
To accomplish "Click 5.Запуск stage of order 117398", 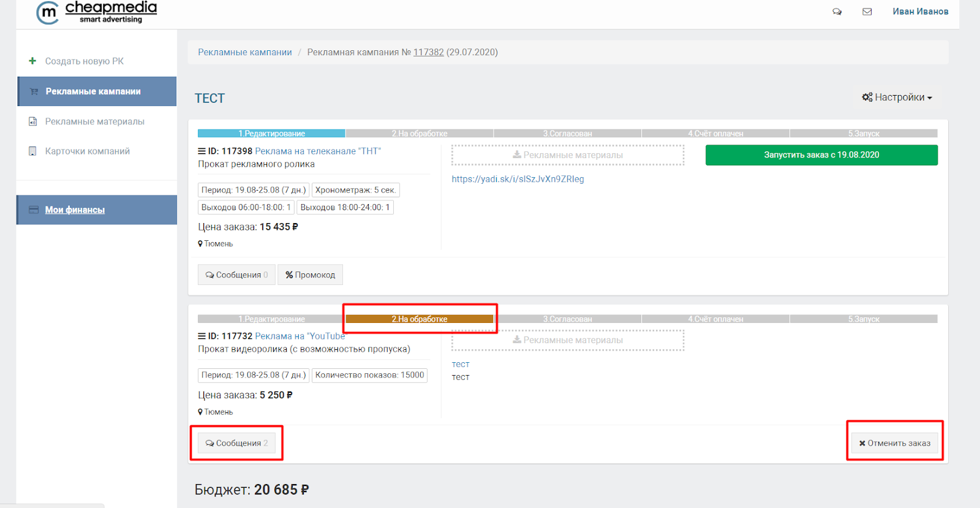I will pos(864,134).
